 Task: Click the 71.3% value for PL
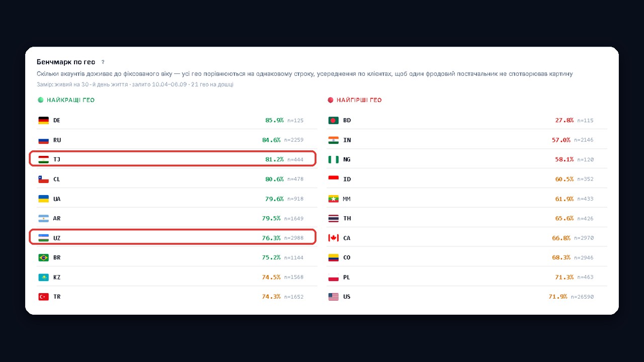(565, 278)
